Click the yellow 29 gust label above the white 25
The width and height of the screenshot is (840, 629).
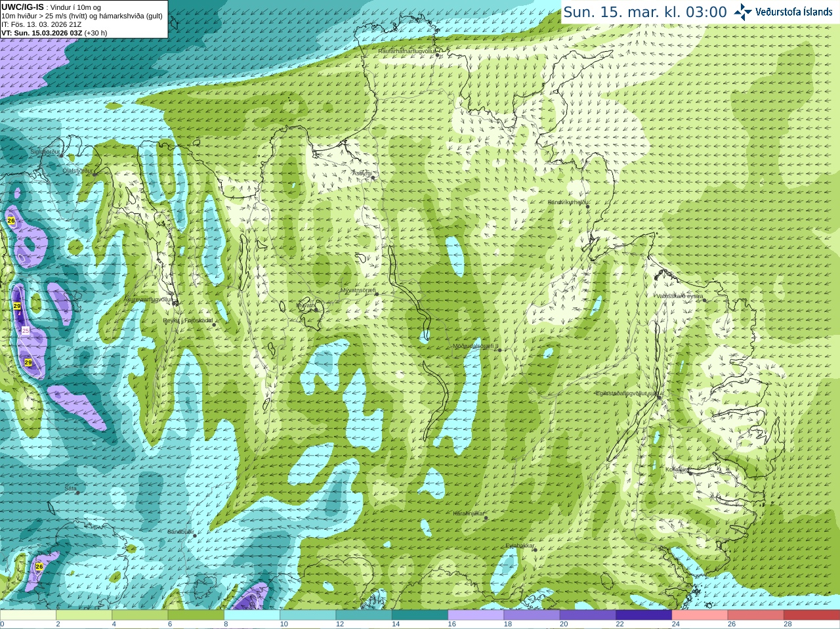[17, 307]
